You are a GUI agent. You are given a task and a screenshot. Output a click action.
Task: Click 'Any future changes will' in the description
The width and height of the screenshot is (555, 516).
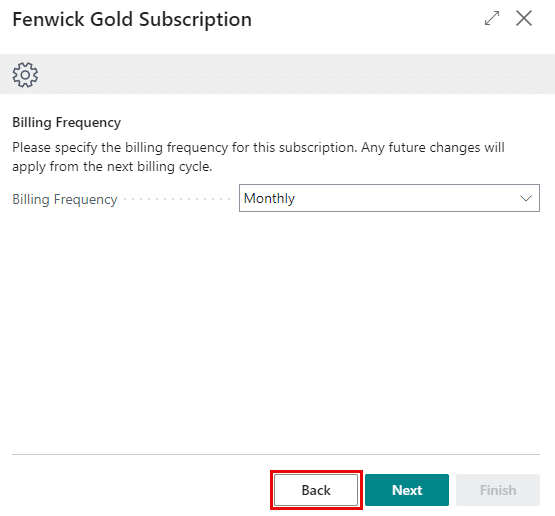433,148
